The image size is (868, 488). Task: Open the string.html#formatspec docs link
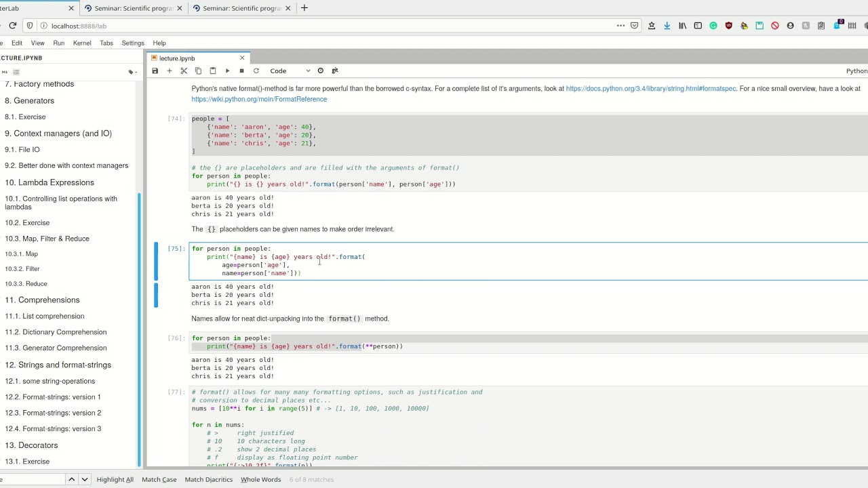click(x=651, y=89)
